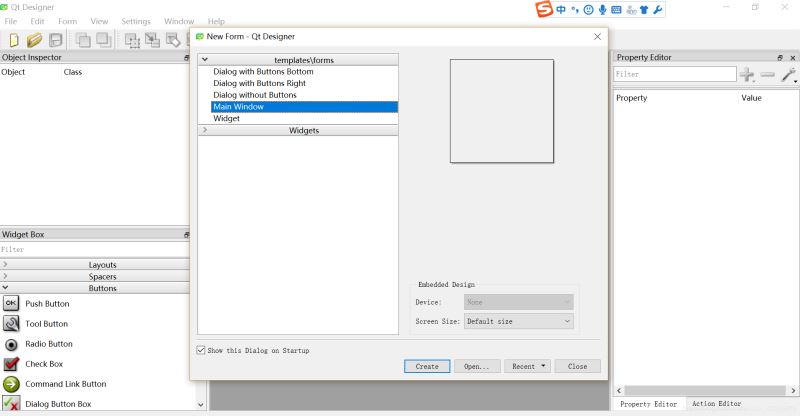
Task: Open the Sogou toolbox wrench icon
Action: tap(658, 9)
